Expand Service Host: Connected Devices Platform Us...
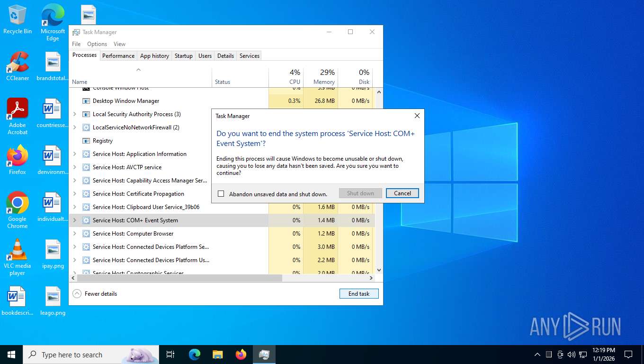Image resolution: width=644 pixels, height=364 pixels. coord(75,260)
